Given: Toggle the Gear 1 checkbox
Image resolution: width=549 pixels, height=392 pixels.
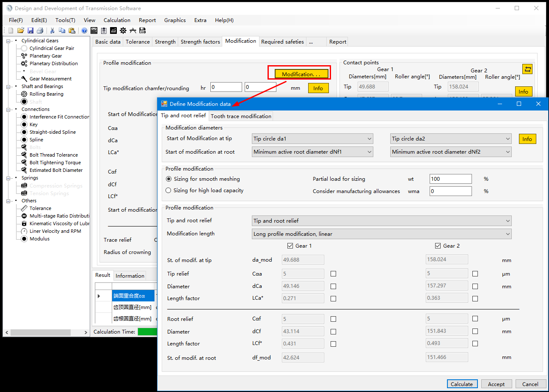Looking at the screenshot, I should click(290, 246).
